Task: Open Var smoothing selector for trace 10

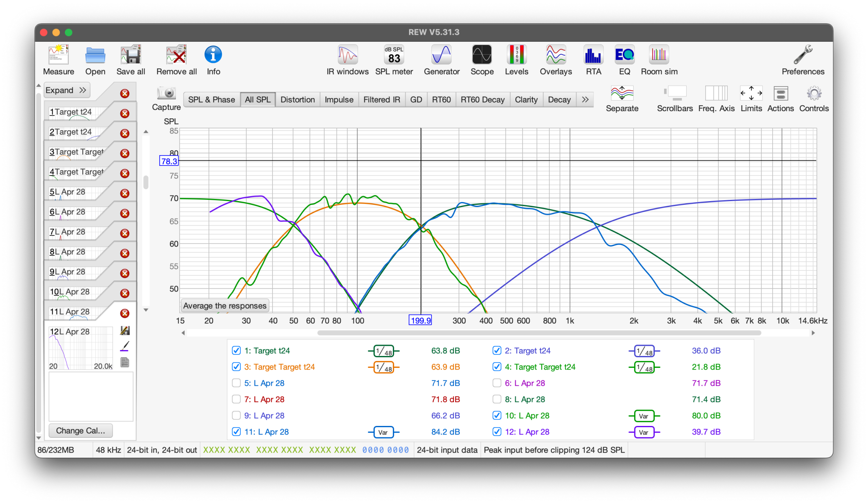Action: (x=644, y=416)
